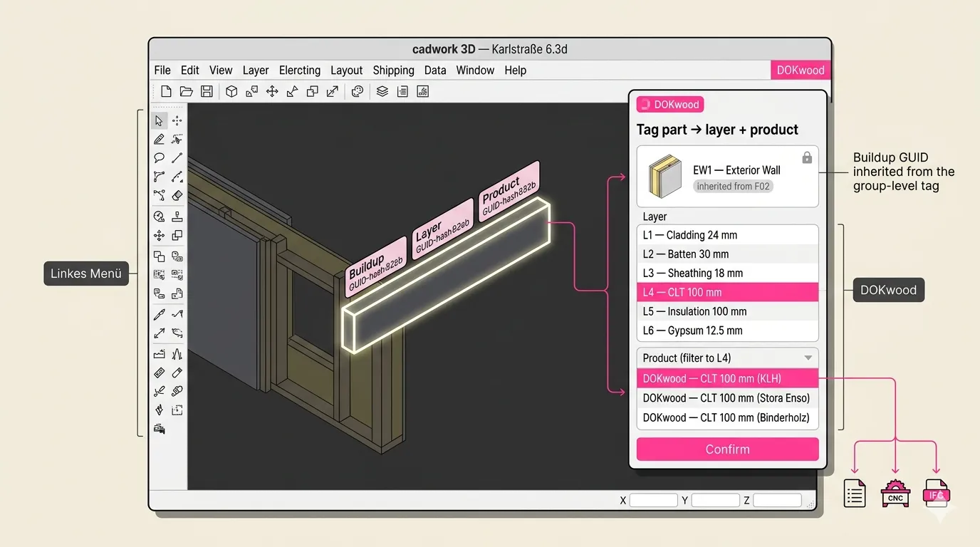The width and height of the screenshot is (980, 547).
Task: Select the scissors cut tool in left menu
Action: pyautogui.click(x=159, y=391)
